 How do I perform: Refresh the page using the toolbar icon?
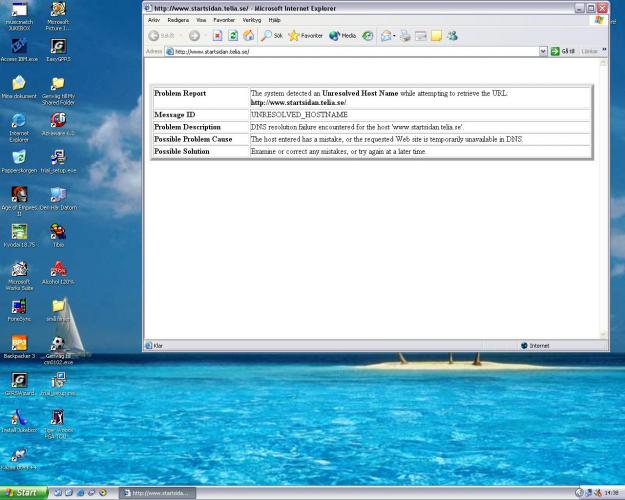click(233, 35)
